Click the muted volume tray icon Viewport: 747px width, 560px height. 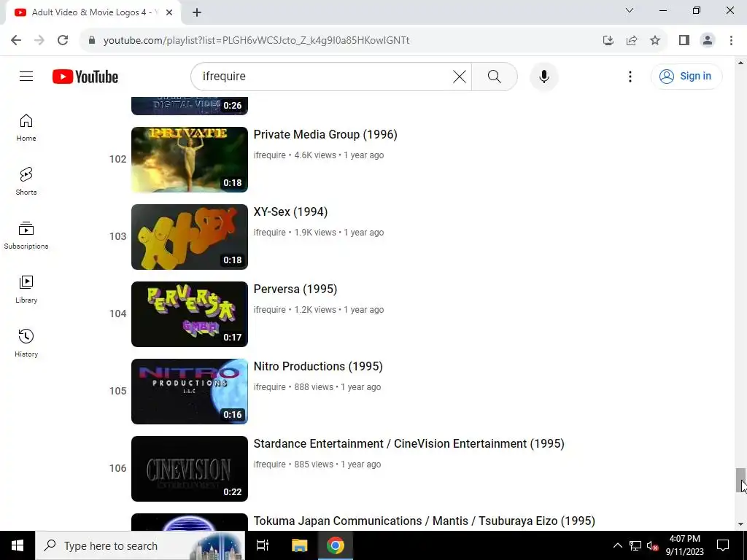tap(653, 545)
